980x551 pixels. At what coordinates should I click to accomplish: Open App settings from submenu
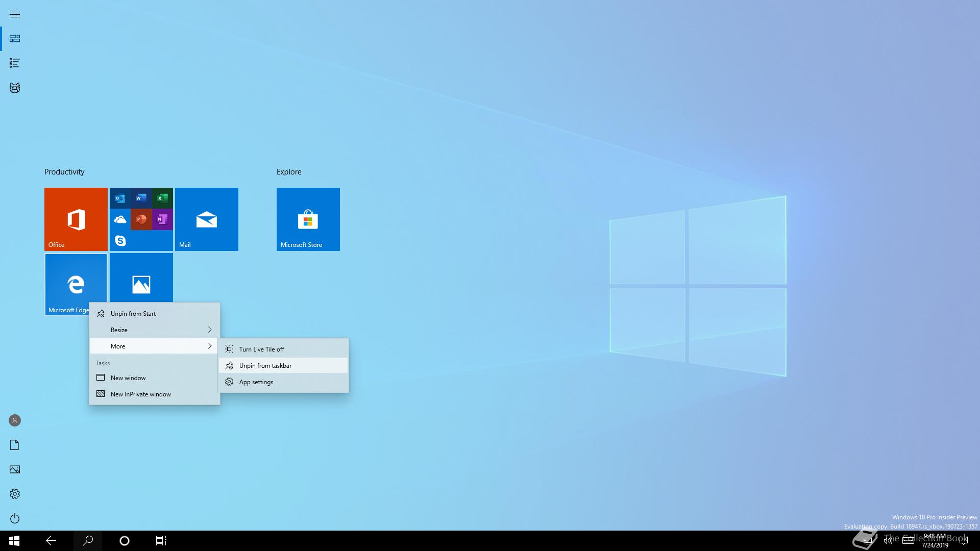283,382
